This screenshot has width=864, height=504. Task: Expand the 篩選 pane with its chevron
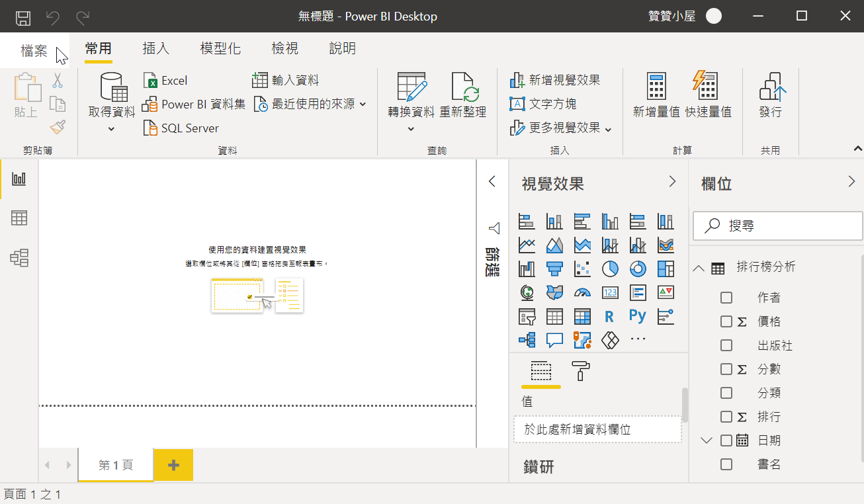[492, 181]
